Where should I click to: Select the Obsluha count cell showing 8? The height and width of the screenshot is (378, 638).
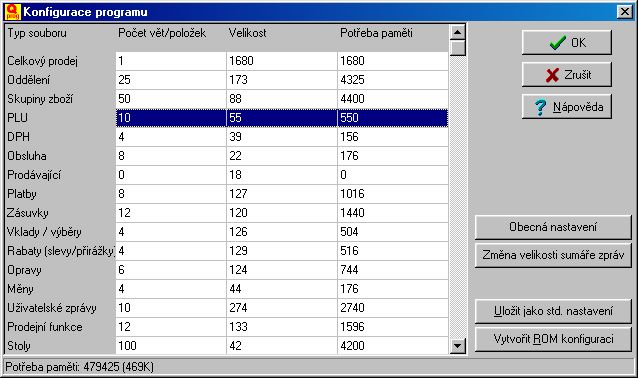171,156
